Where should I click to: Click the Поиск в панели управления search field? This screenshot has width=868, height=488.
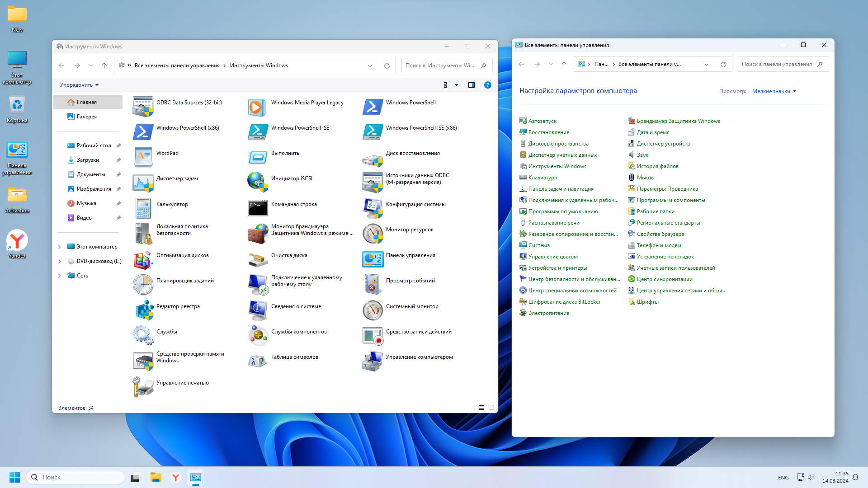coord(776,64)
